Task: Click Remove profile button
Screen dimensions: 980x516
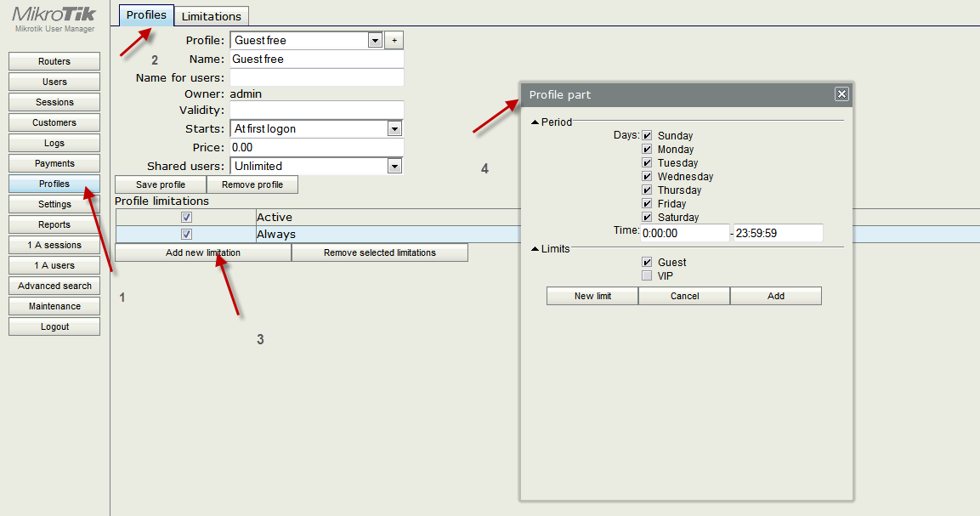Action: coord(252,184)
